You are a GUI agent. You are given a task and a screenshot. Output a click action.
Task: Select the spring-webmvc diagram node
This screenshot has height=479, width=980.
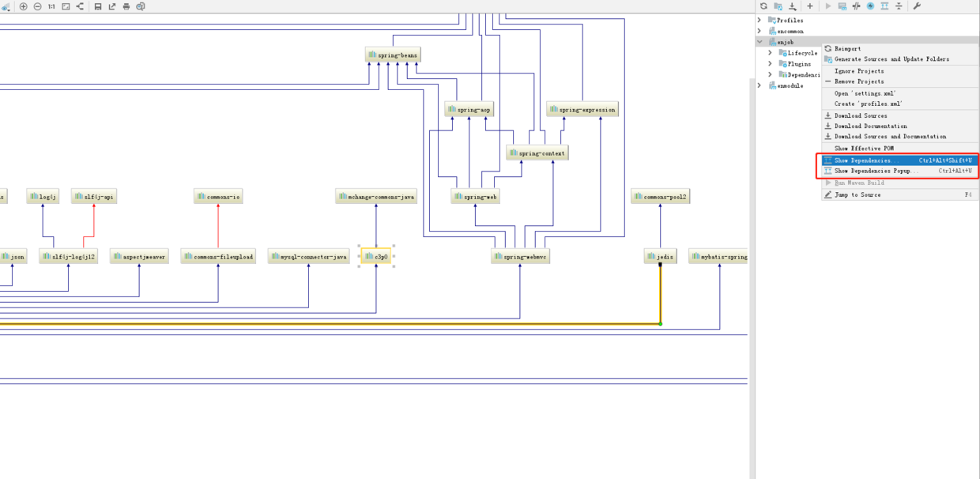click(x=520, y=256)
